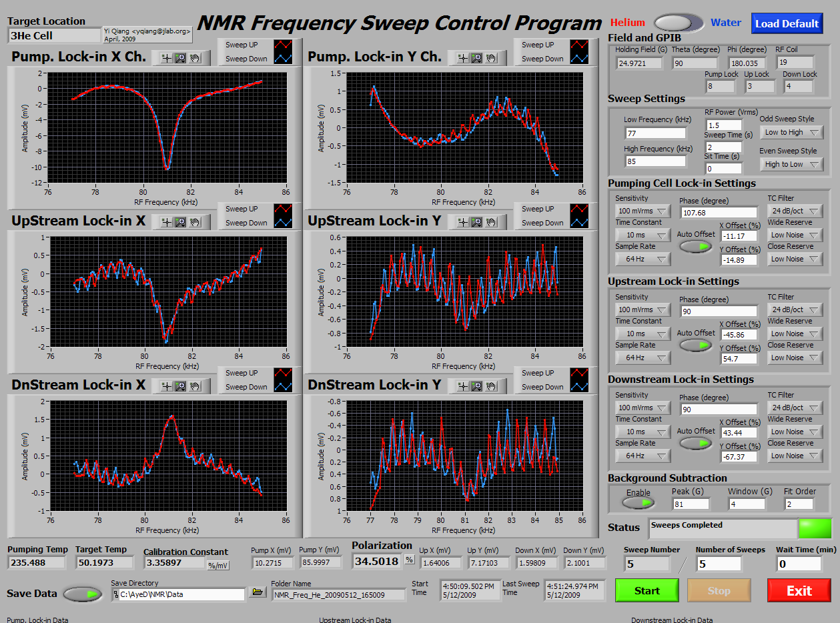Open the Save Directory folder browse icon
The height and width of the screenshot is (623, 840).
point(257,592)
